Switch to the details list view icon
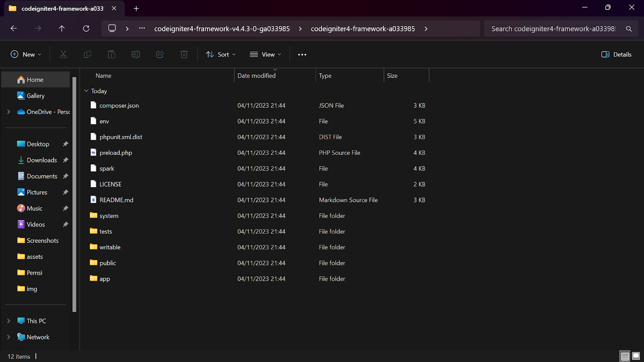The image size is (644, 362). pos(625,356)
